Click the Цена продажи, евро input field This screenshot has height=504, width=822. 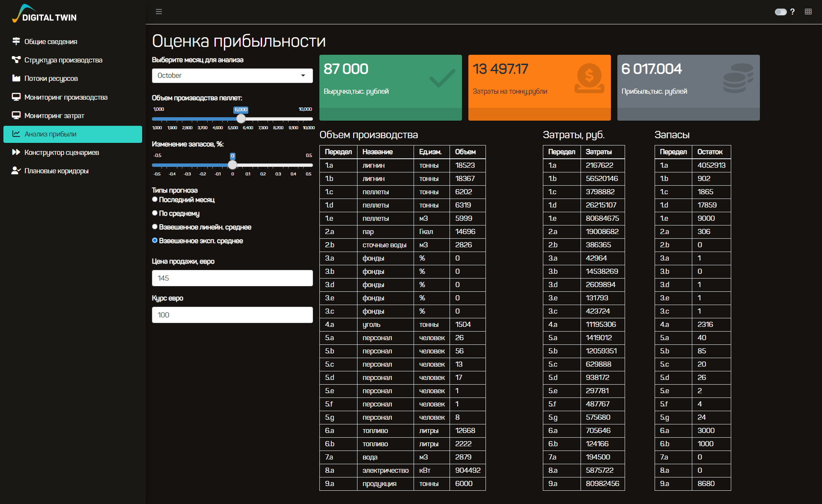[232, 278]
